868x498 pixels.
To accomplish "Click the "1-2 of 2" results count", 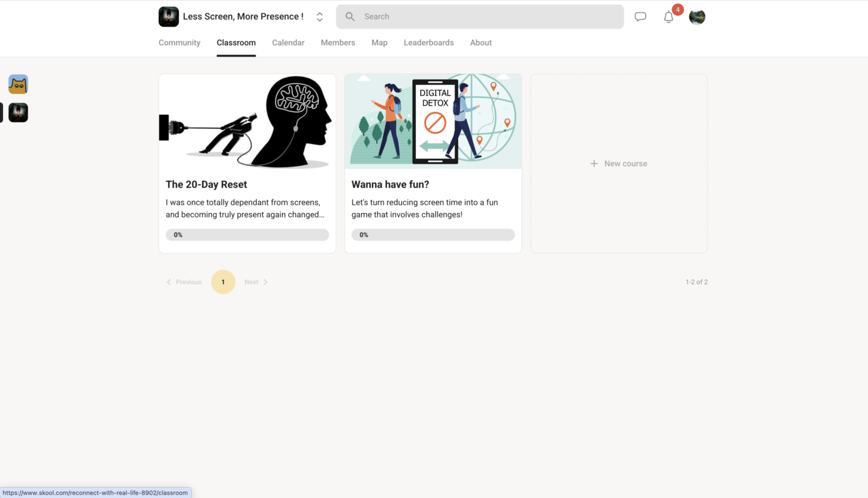I will coord(697,282).
